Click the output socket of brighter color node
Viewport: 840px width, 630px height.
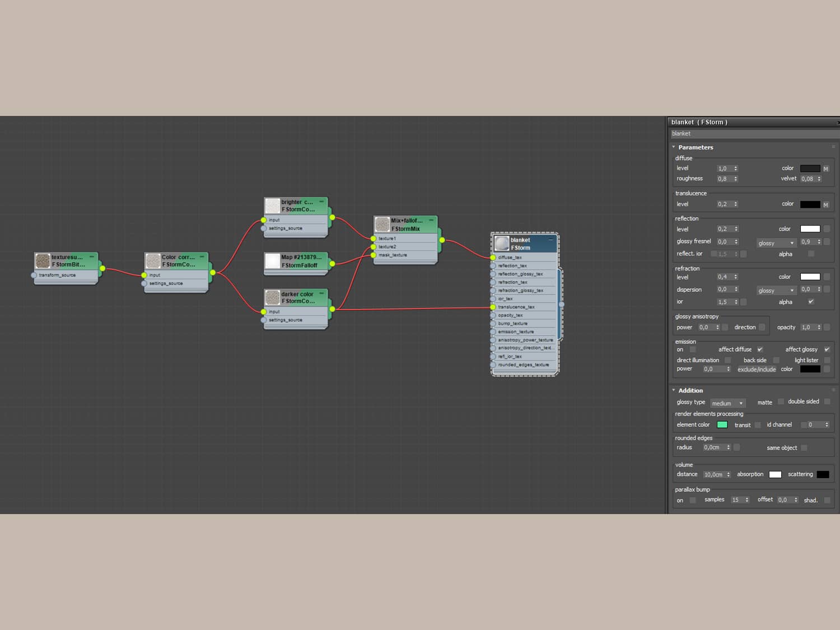pos(332,217)
